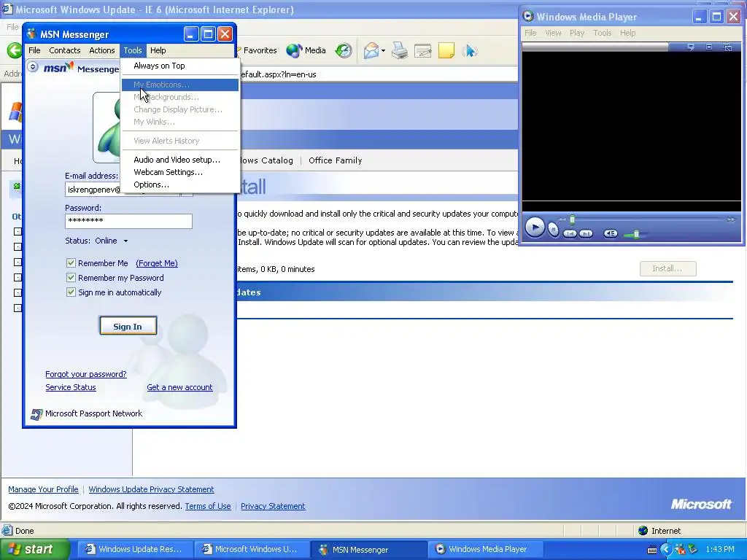Click the Stop button in Windows Media Player
747x560 pixels.
553,230
